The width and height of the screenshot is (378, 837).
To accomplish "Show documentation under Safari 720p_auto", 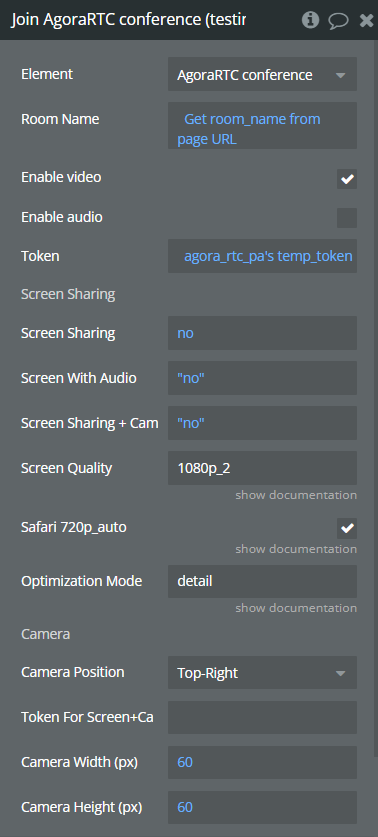I will (296, 549).
